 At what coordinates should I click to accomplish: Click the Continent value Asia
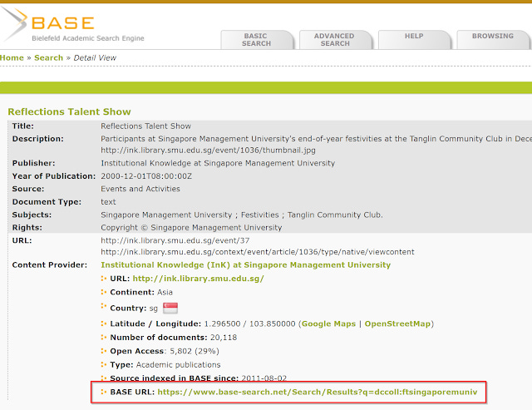[165, 292]
